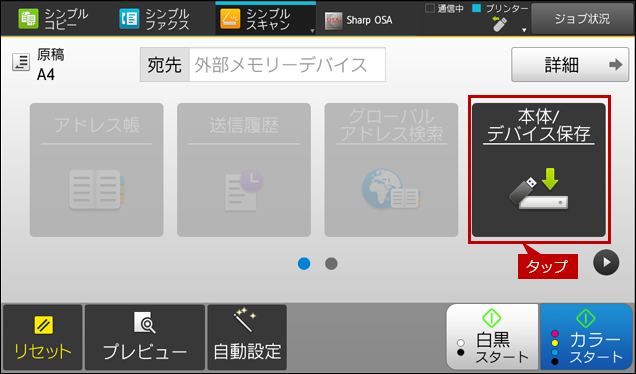Tap the original document orientation icon
The height and width of the screenshot is (374, 636).
21,62
